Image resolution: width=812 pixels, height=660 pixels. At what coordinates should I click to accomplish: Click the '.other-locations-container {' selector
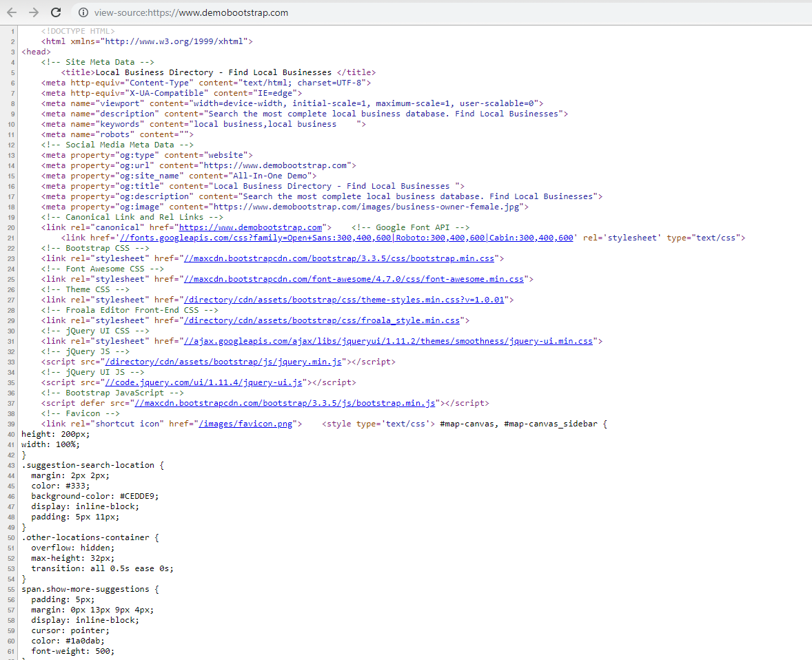pos(90,538)
